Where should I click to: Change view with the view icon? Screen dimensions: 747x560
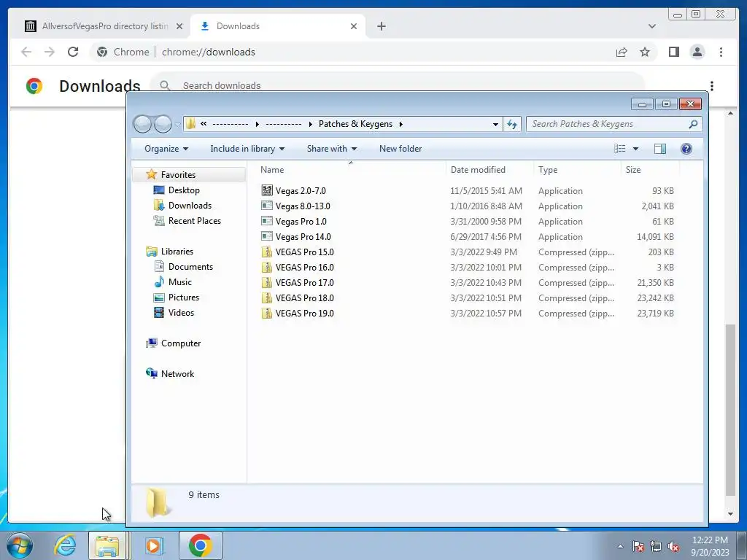coord(620,149)
